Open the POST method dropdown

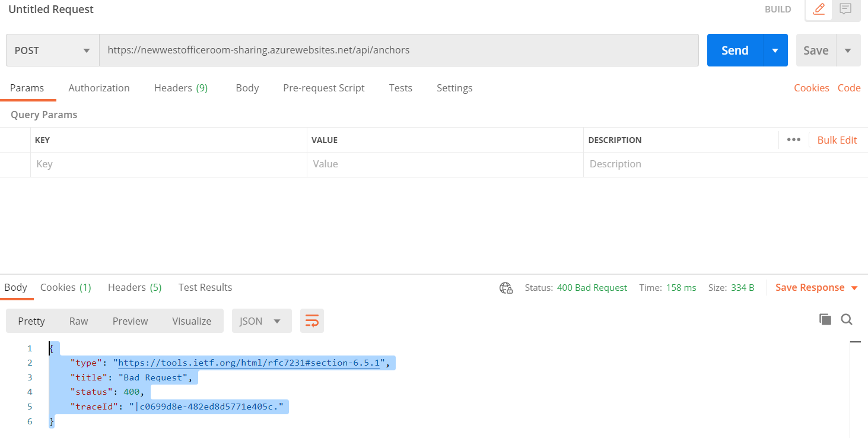tap(52, 50)
